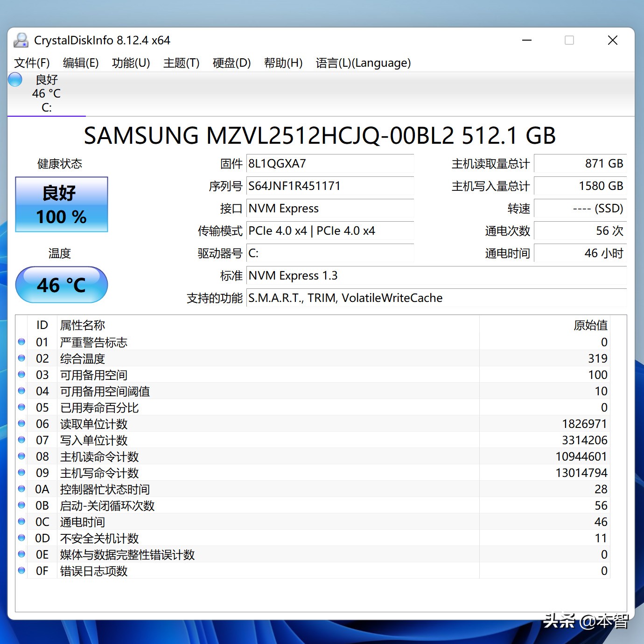Screen dimensions: 644x644
Task: Select the 不安全关机计数 attribute name
Action: (x=99, y=538)
